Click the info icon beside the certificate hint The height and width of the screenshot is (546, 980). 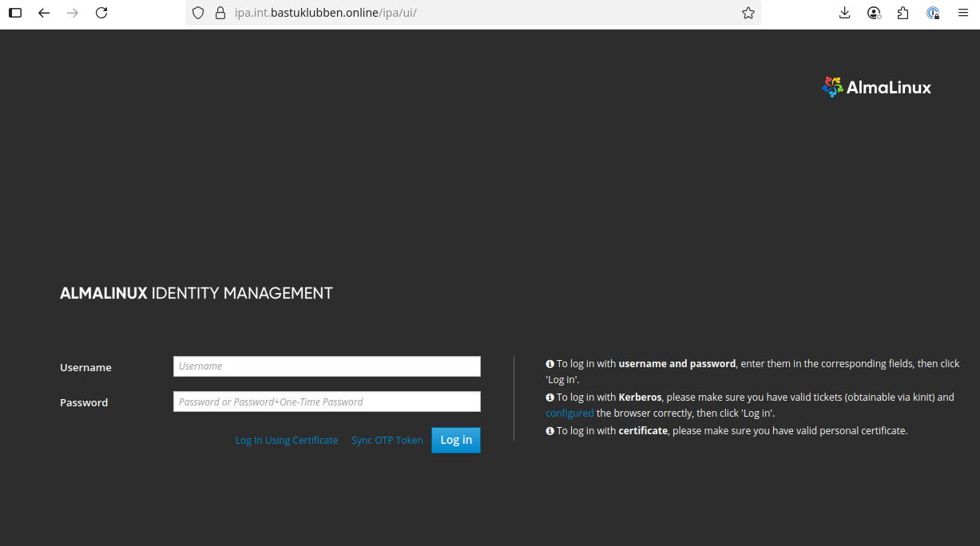[550, 431]
